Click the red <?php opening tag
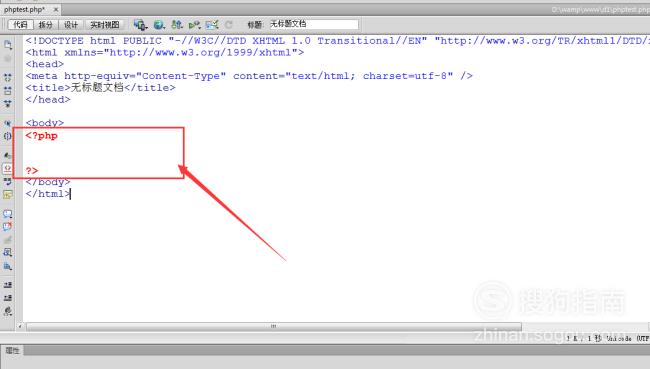Image resolution: width=650 pixels, height=369 pixels. click(41, 136)
